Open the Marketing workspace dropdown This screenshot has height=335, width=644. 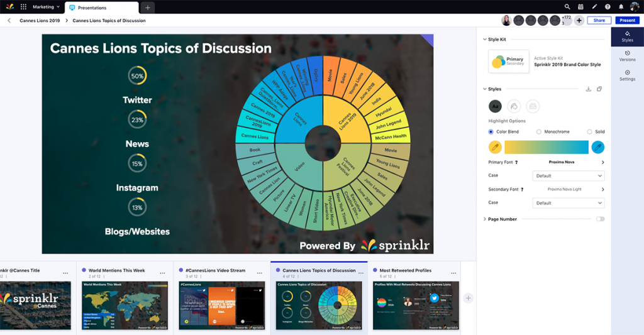point(46,7)
